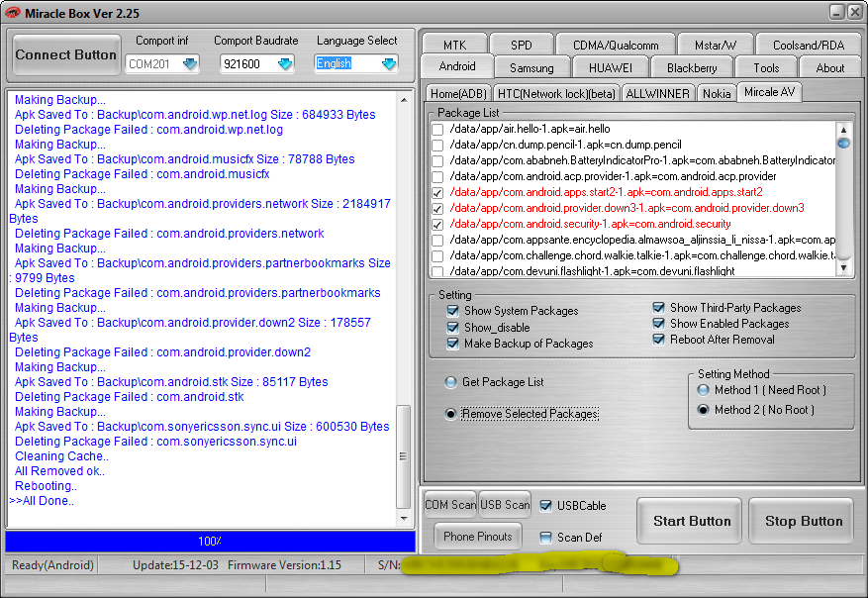Image resolution: width=868 pixels, height=598 pixels.
Task: Click the USB Scan button
Action: pos(505,504)
